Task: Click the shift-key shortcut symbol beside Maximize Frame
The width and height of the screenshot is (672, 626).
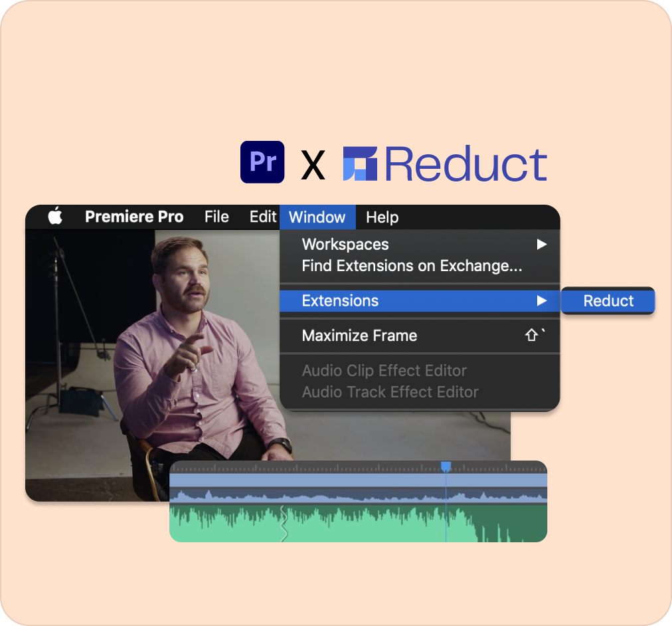Action: pos(532,336)
